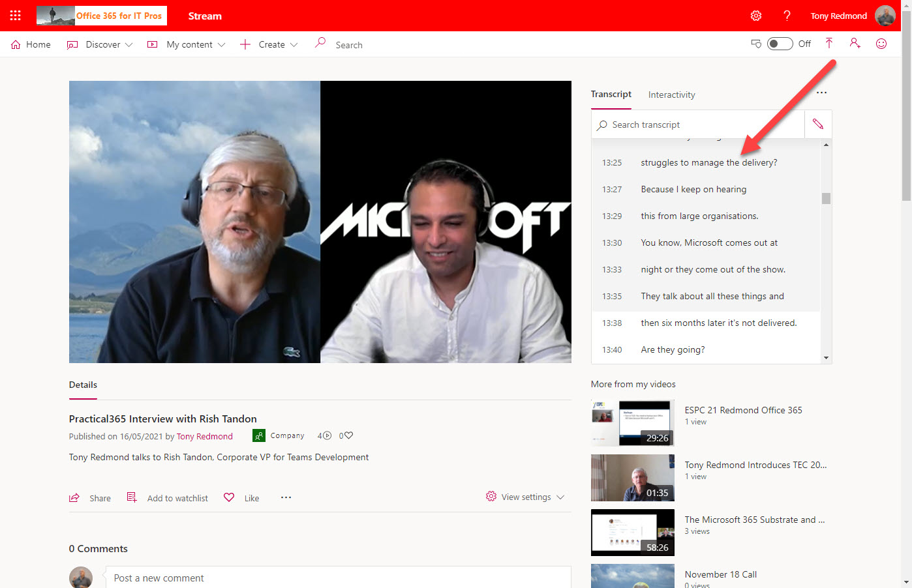
Task: Jump to transcript line at 13:25
Action: [x=706, y=162]
